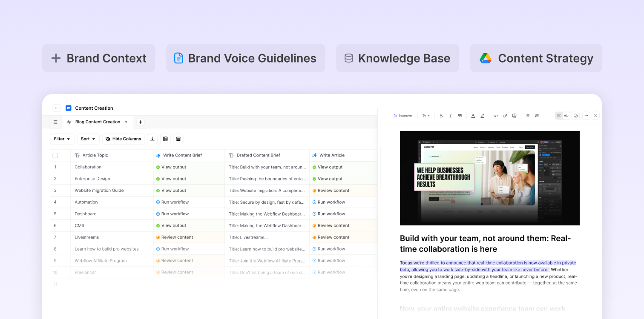Select the Freelancer topic cell
This screenshot has height=319, width=644.
click(x=112, y=272)
